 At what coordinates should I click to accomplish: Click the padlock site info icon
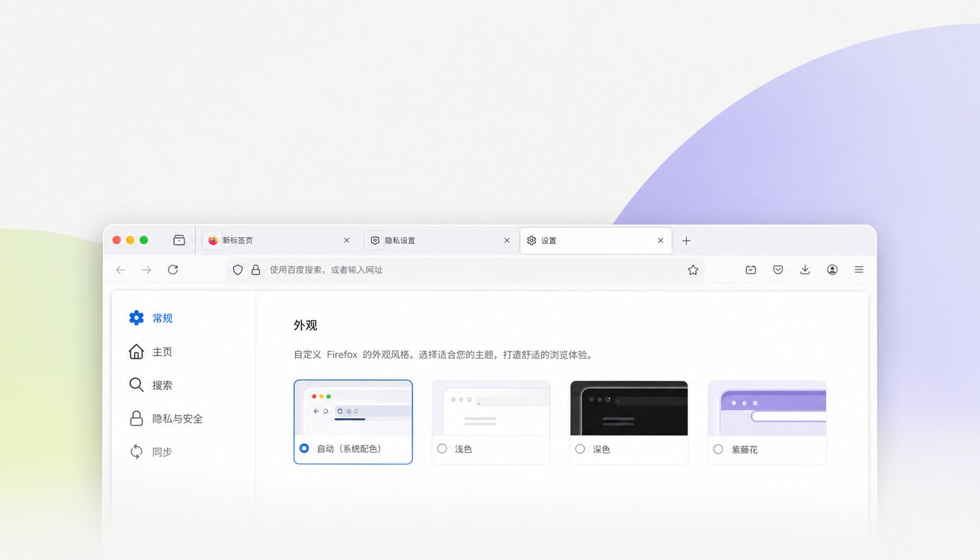click(256, 270)
